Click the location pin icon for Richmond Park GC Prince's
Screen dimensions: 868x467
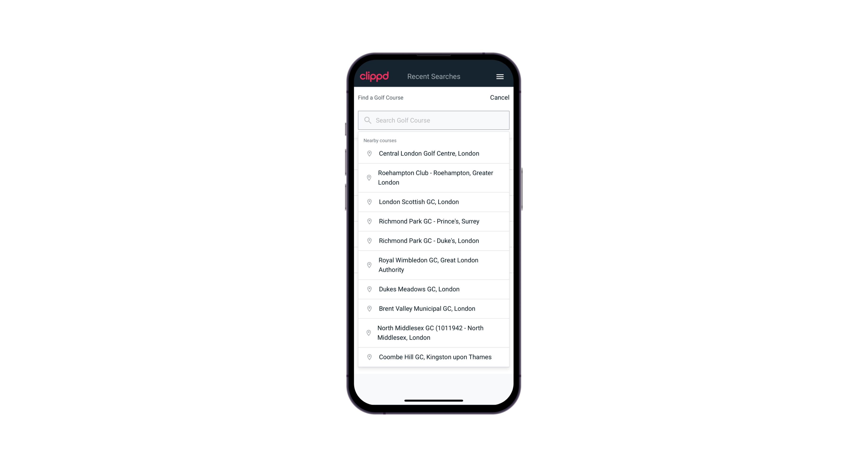coord(368,221)
